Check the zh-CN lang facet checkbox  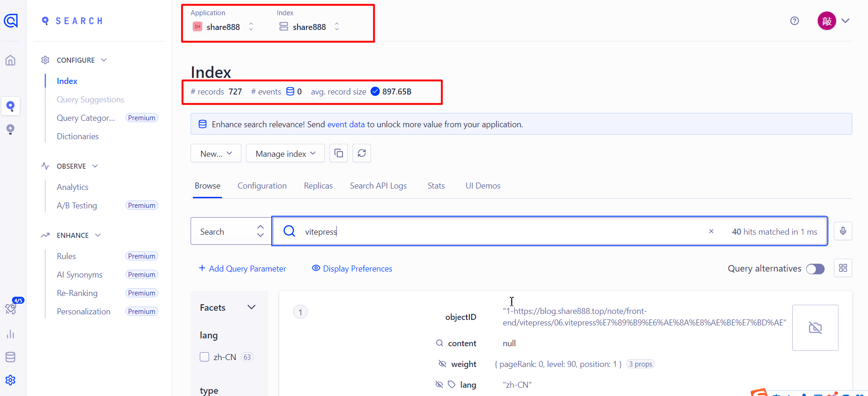(x=204, y=357)
